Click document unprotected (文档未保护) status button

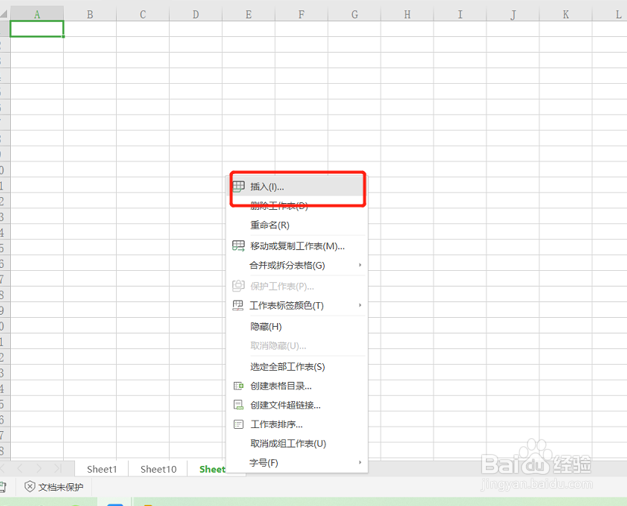(54, 487)
